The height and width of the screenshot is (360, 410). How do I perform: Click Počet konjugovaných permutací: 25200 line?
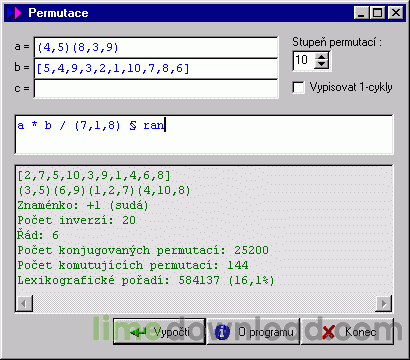pos(143,250)
